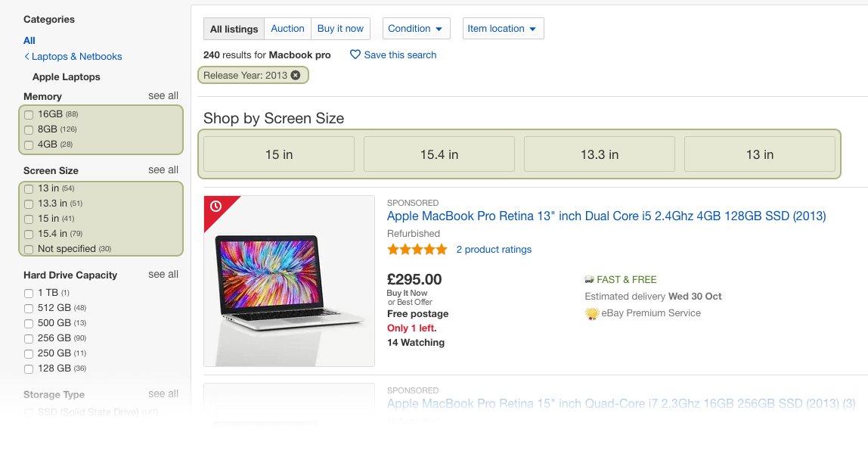The height and width of the screenshot is (454, 868).
Task: Click the red clock badge on listing image
Action: 216,207
